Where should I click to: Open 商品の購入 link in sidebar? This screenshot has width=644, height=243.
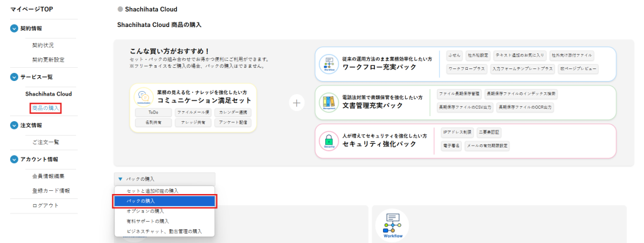[45, 108]
